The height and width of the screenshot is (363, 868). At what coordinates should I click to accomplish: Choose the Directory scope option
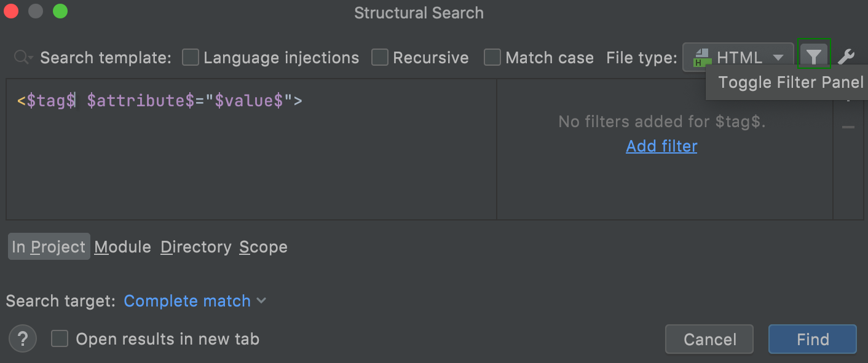click(196, 247)
